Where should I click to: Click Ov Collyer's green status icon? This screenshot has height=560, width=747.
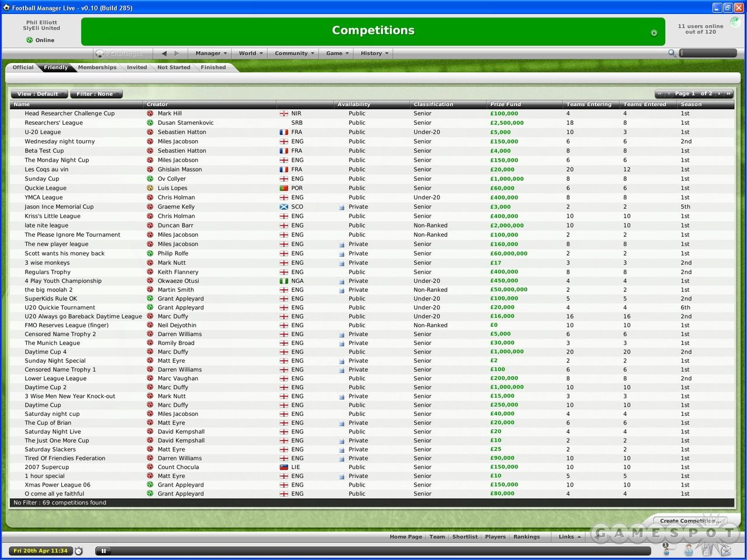[x=150, y=179]
